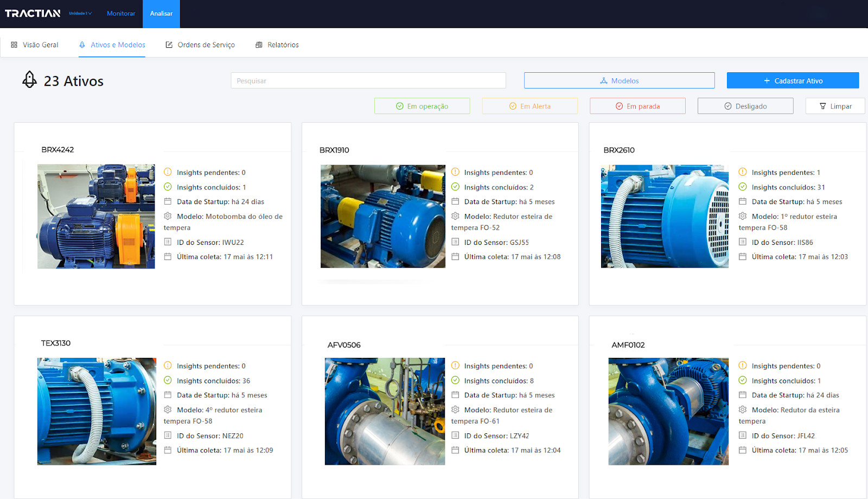Click the TEX3130 motor photo
Screen dimensions: 868x499
[97, 411]
